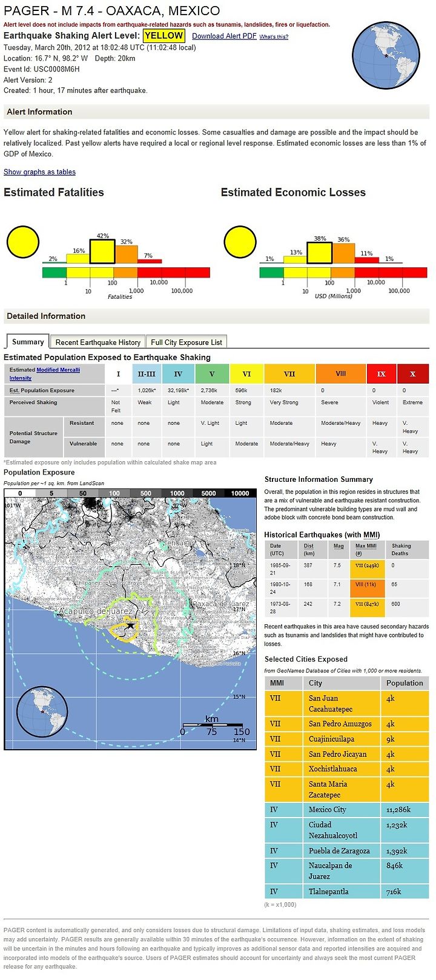Viewport: 436px width, 980px height.
Task: Select the Mexico City row
Action: 347,810
